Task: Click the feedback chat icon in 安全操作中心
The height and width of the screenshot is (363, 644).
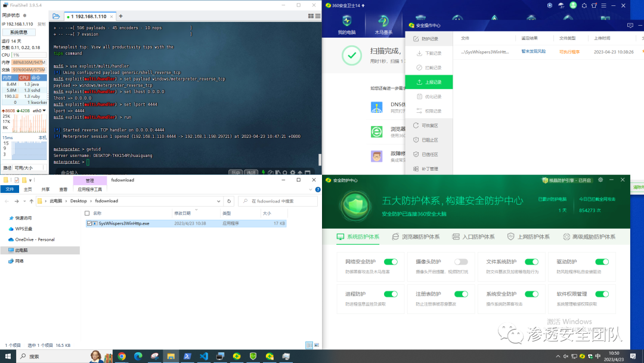Action: [630, 26]
